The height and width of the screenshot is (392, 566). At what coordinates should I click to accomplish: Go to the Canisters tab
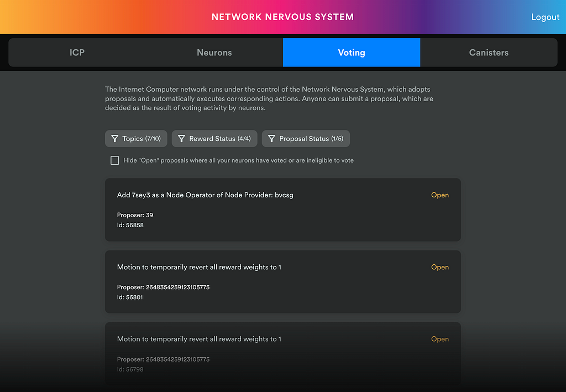coord(489,53)
